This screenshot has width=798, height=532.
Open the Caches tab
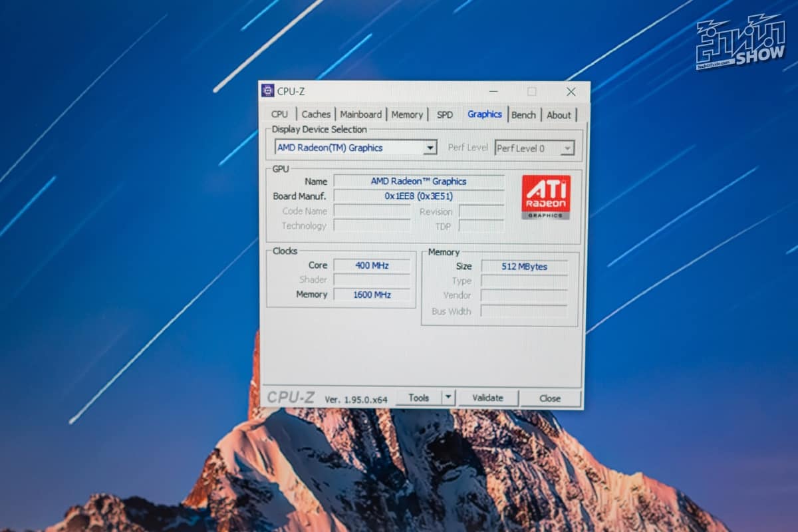(x=316, y=114)
